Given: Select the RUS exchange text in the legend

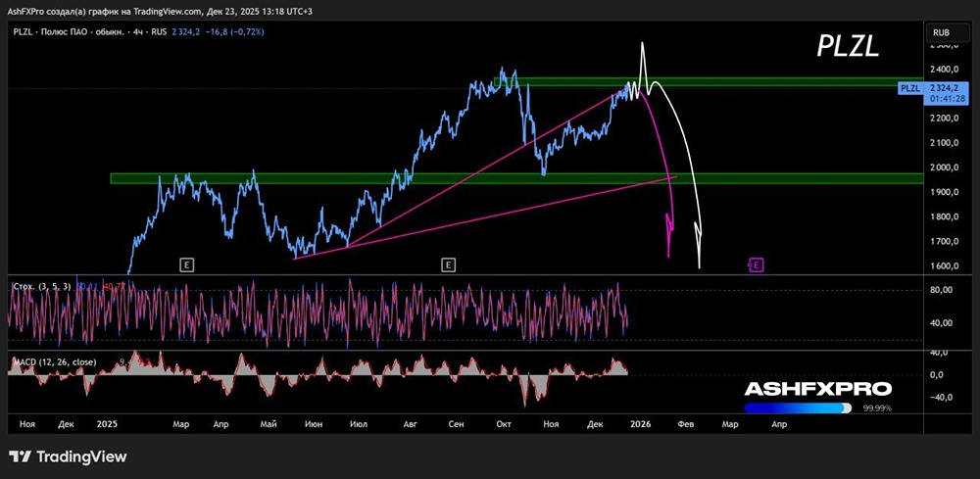Looking at the screenshot, I should click(158, 31).
